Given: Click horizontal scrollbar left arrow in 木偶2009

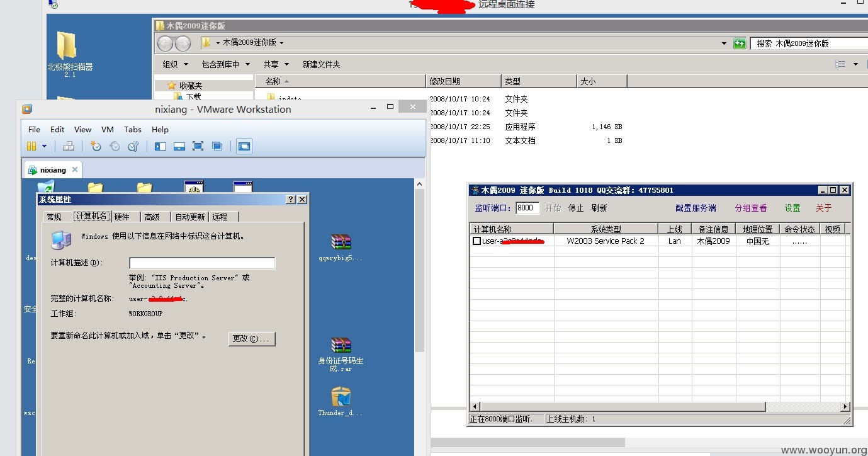Looking at the screenshot, I should click(475, 407).
